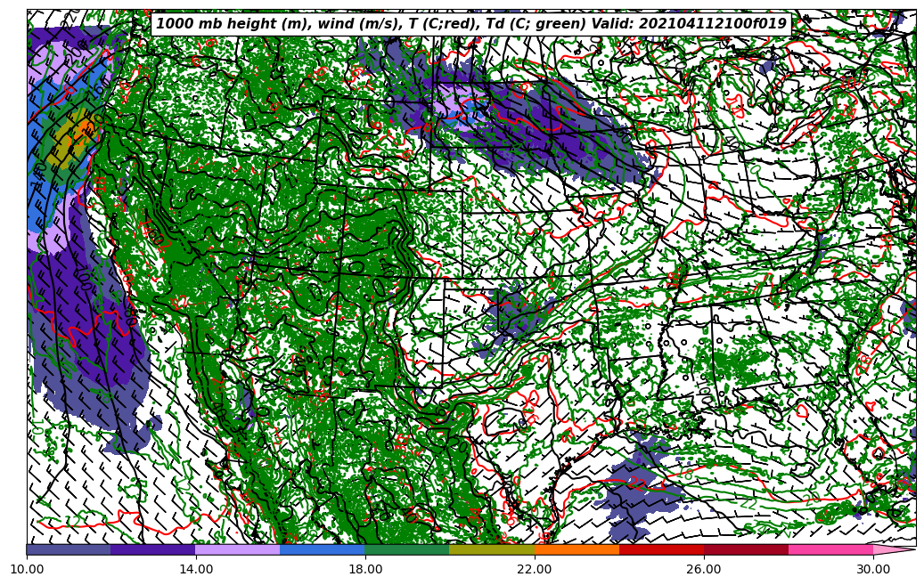Click the blue colorbar segment

[x=323, y=550]
